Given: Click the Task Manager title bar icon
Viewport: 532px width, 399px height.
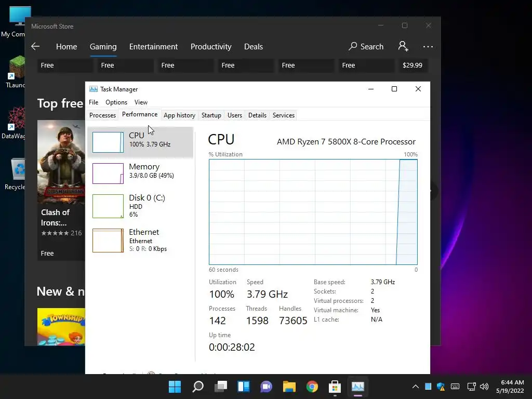Looking at the screenshot, I should (94, 89).
